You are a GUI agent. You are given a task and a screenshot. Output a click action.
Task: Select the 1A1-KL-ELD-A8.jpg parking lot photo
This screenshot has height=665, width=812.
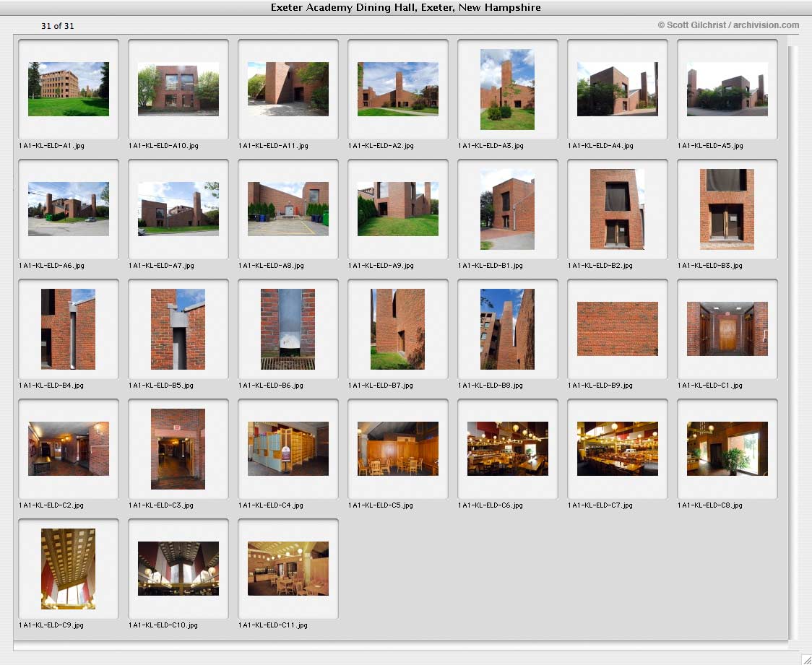(x=288, y=209)
